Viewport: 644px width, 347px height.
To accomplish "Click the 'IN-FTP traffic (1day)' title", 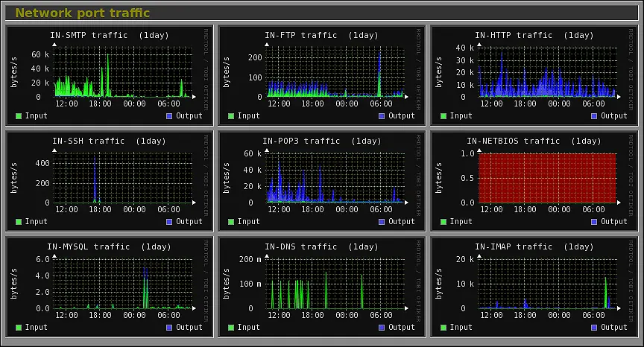I will 321,35.
